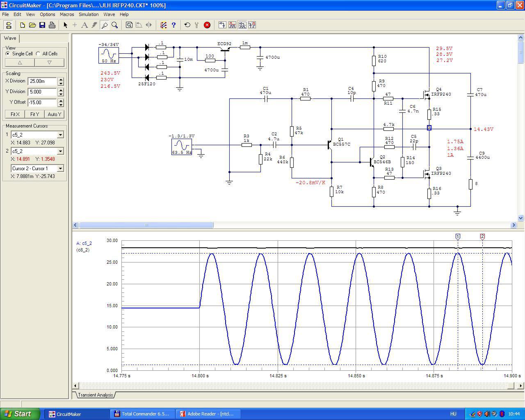Switch to the Transient Analysis tab
The height and width of the screenshot is (420, 525).
[x=95, y=395]
